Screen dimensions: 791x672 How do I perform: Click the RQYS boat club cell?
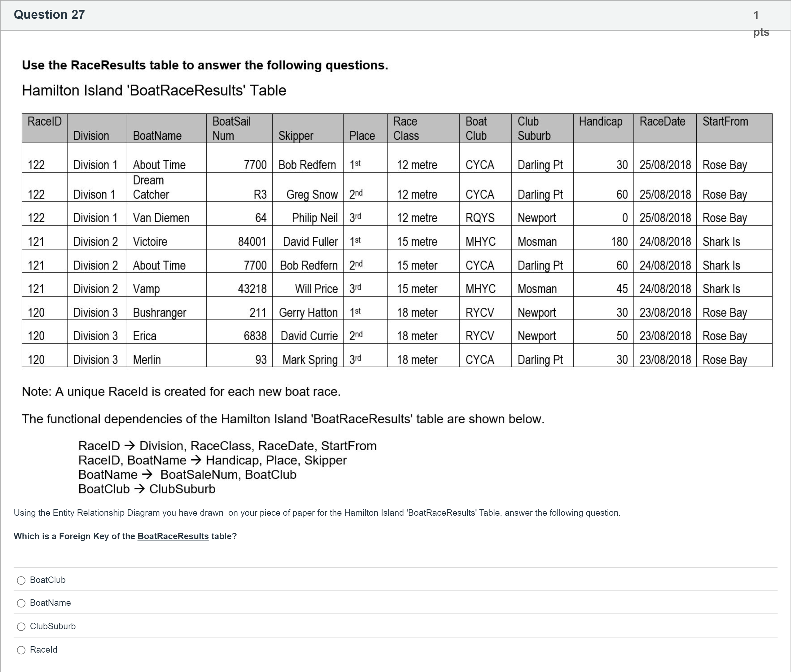[x=480, y=218]
